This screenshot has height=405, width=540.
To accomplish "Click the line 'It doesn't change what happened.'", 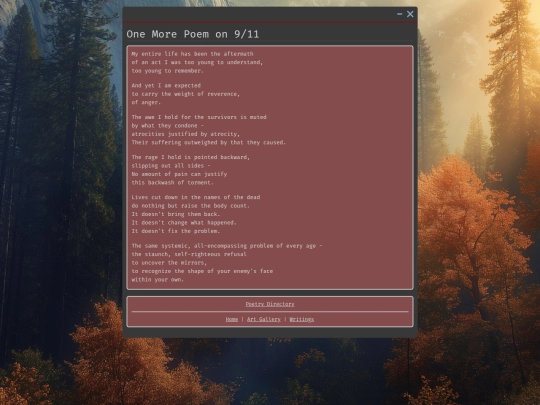I will [x=184, y=222].
